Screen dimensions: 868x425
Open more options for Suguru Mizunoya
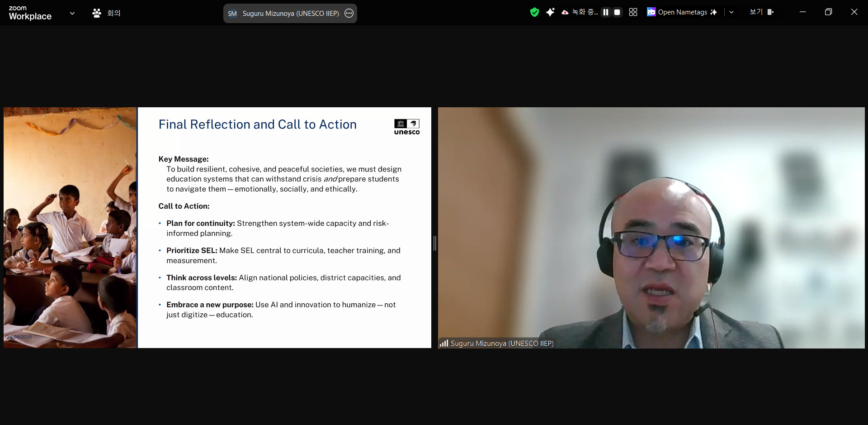pyautogui.click(x=349, y=13)
